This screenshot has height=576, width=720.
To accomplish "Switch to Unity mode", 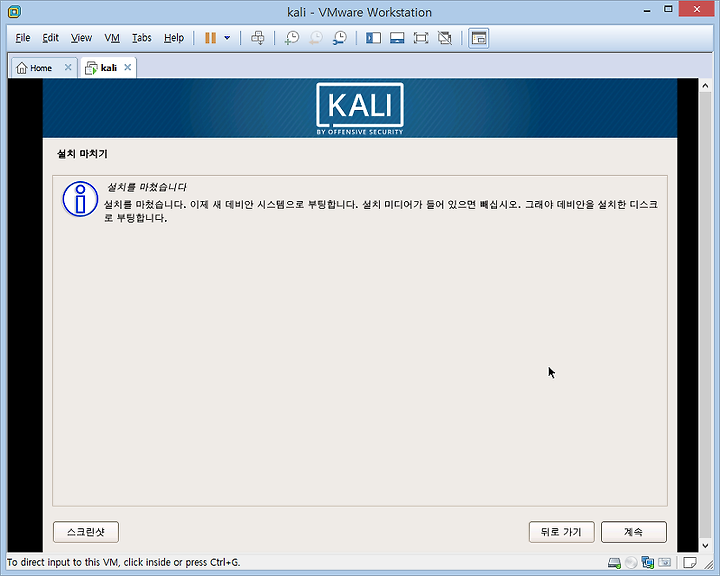I will tap(444, 38).
